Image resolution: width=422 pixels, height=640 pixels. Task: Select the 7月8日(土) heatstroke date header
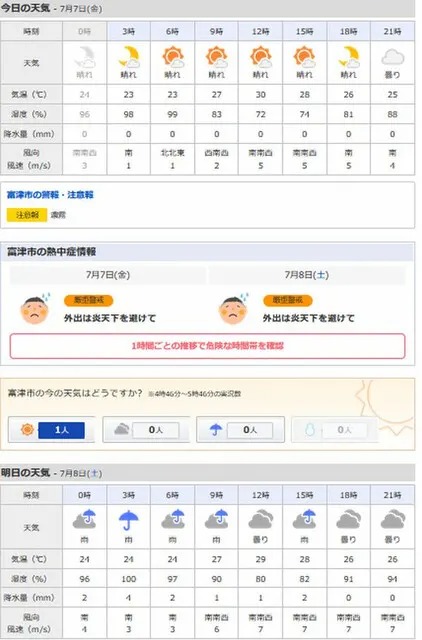click(307, 275)
